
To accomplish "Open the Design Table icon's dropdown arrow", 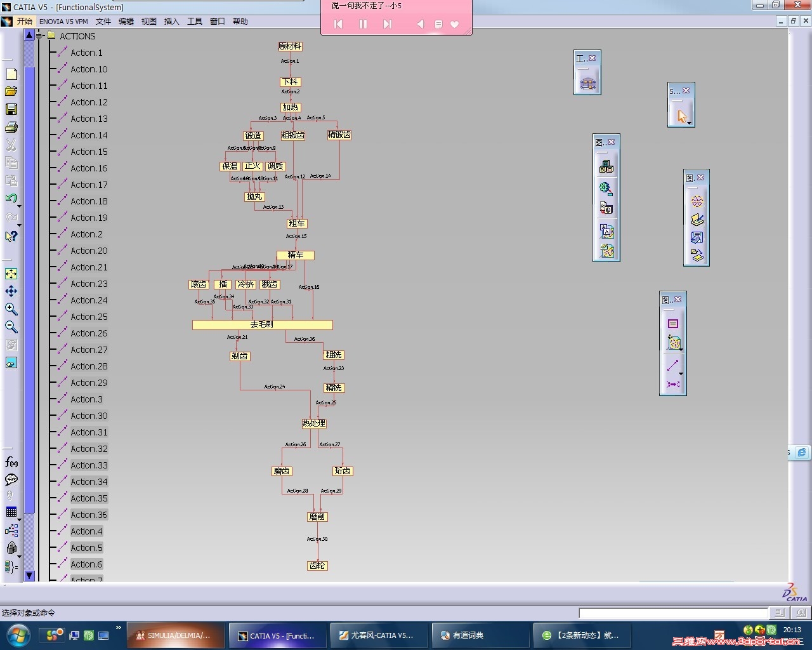I will click(x=19, y=519).
